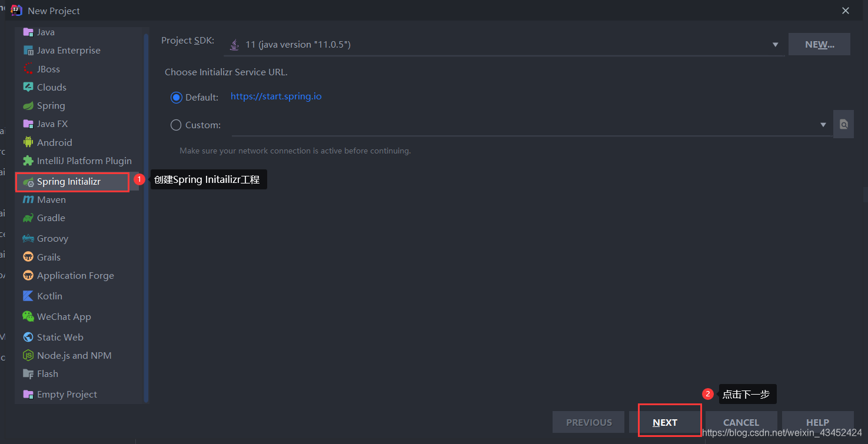This screenshot has width=868, height=444.
Task: Click the Static Web globe icon
Action: (x=28, y=337)
